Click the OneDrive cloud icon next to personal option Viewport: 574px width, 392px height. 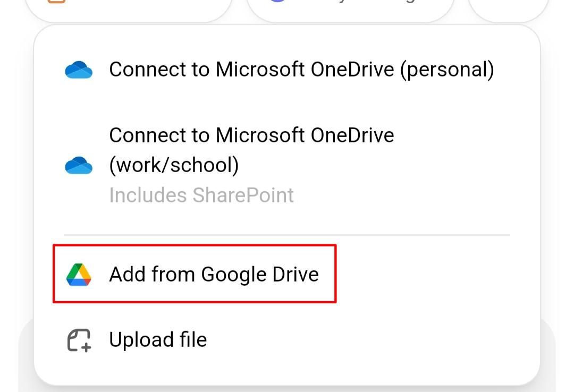79,69
